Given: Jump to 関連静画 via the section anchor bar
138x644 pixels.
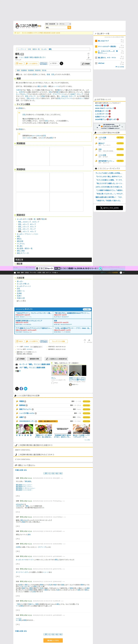Looking at the screenshot, I should [x=31, y=71].
